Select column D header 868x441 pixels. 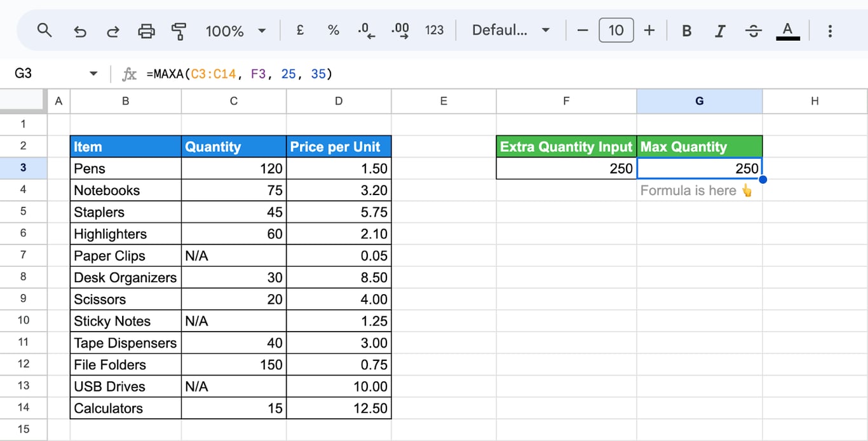tap(339, 101)
